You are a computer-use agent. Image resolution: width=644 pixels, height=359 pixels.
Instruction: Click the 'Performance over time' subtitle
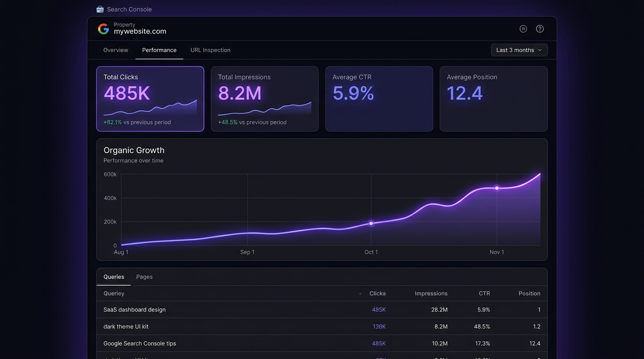[x=133, y=161]
